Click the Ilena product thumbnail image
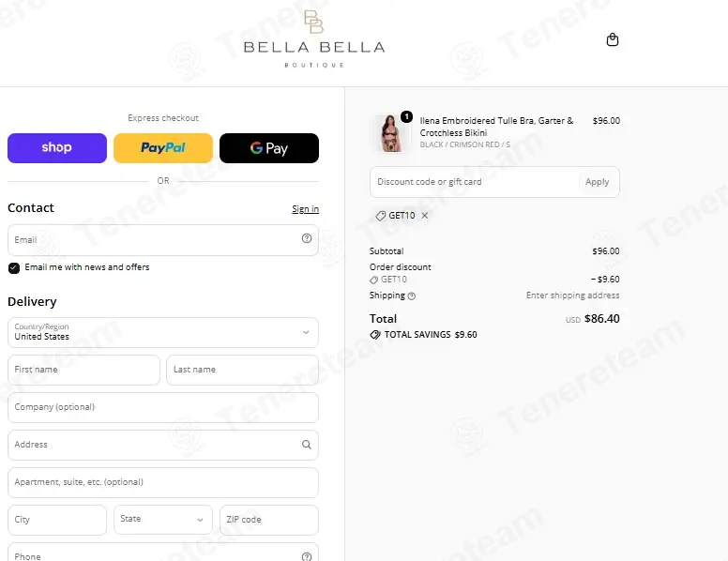This screenshot has width=728, height=561. pos(391,133)
